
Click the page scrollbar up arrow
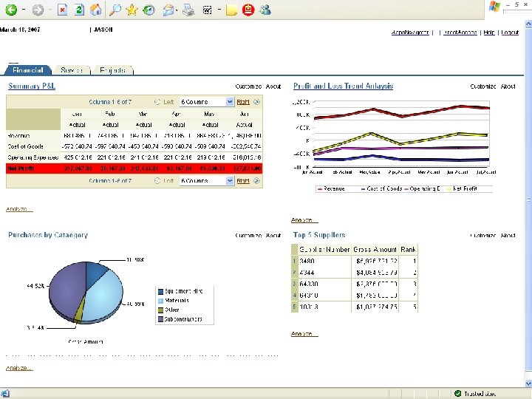(x=528, y=24)
